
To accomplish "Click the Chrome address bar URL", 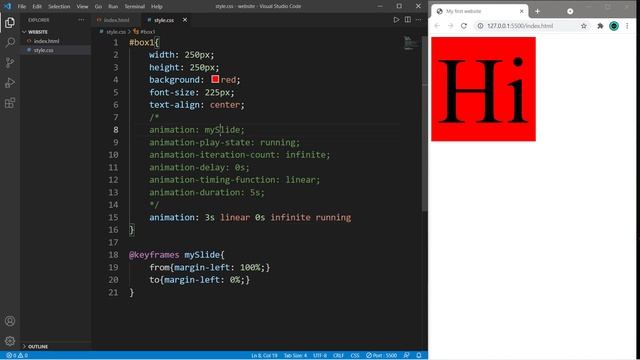I will (x=520, y=26).
